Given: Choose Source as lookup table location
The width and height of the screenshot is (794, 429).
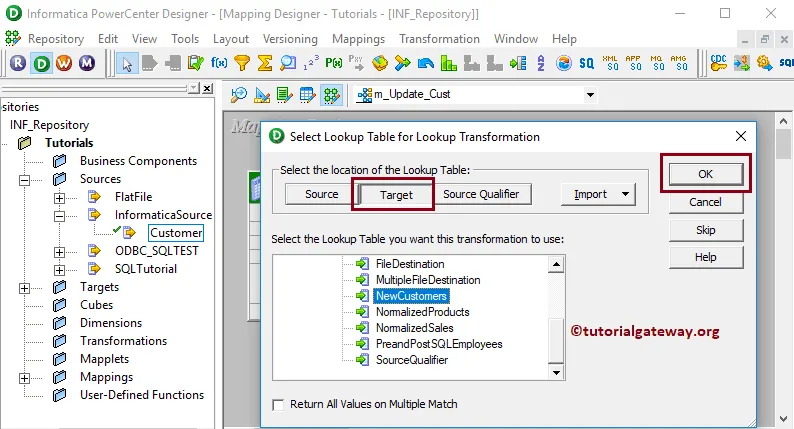Looking at the screenshot, I should point(322,194).
